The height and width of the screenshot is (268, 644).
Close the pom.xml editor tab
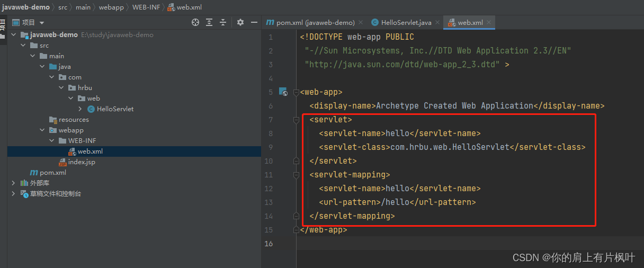click(x=361, y=23)
